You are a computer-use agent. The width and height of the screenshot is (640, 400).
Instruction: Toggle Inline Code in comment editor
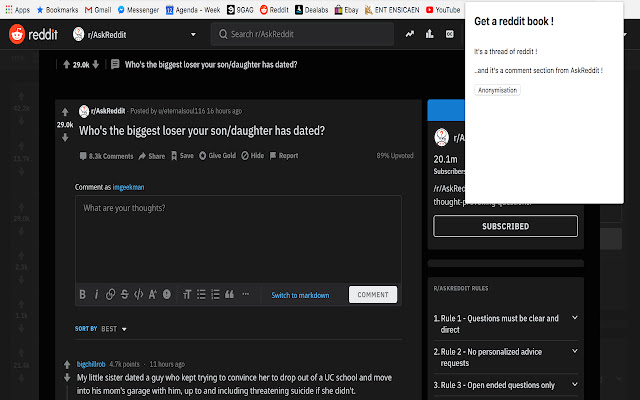point(139,294)
